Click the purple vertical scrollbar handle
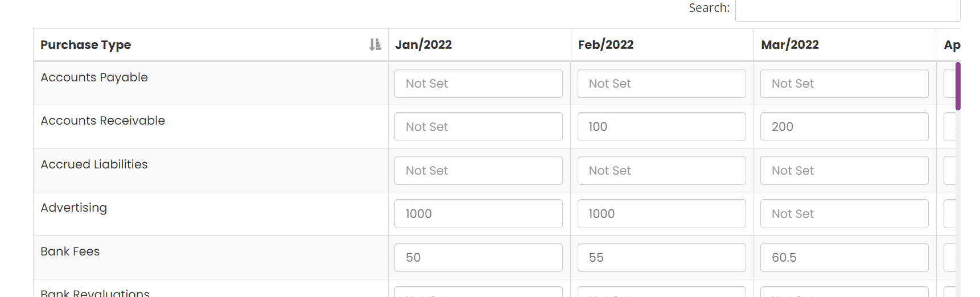Image resolution: width=980 pixels, height=297 pixels. pyautogui.click(x=958, y=86)
